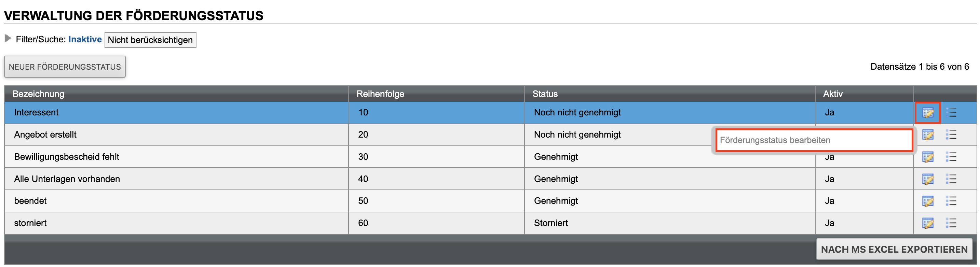This screenshot has height=267, width=980.
Task: Edit the beendet status entry
Action: point(927,201)
